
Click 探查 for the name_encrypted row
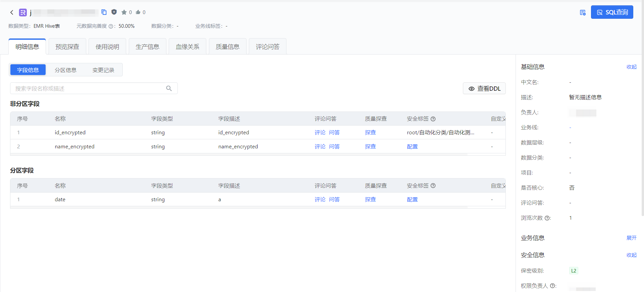371,147
